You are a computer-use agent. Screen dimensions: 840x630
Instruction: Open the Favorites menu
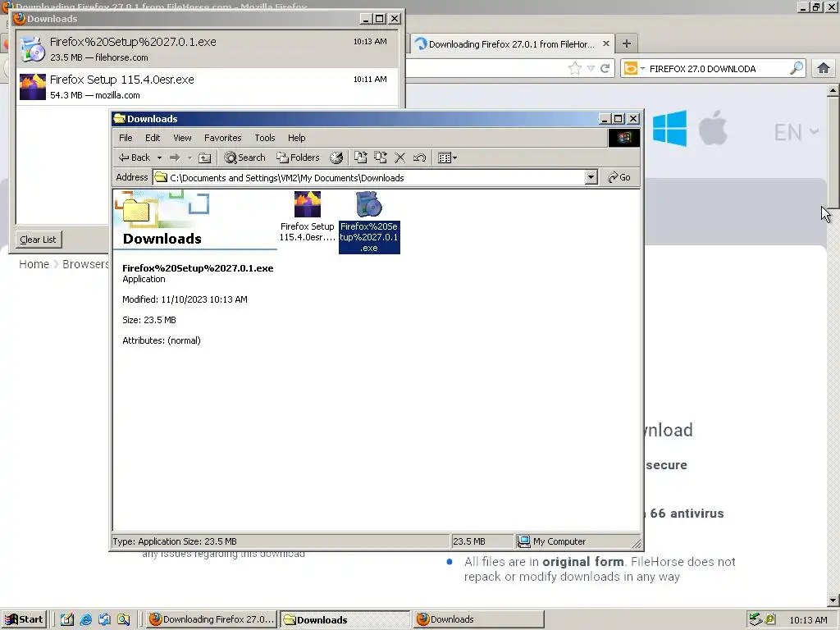coord(223,138)
